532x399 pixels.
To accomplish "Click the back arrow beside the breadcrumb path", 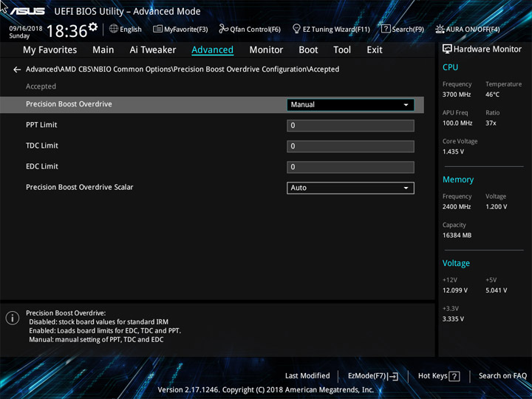I will pyautogui.click(x=16, y=69).
